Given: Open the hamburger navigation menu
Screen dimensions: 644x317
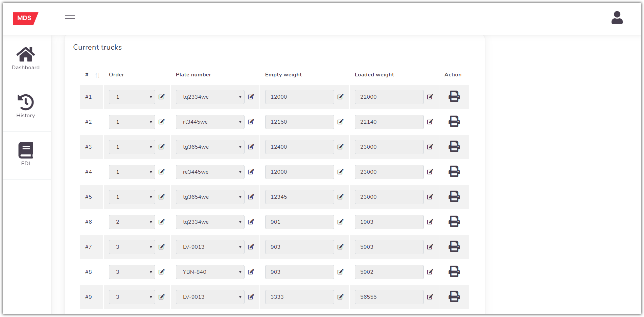Looking at the screenshot, I should [70, 18].
